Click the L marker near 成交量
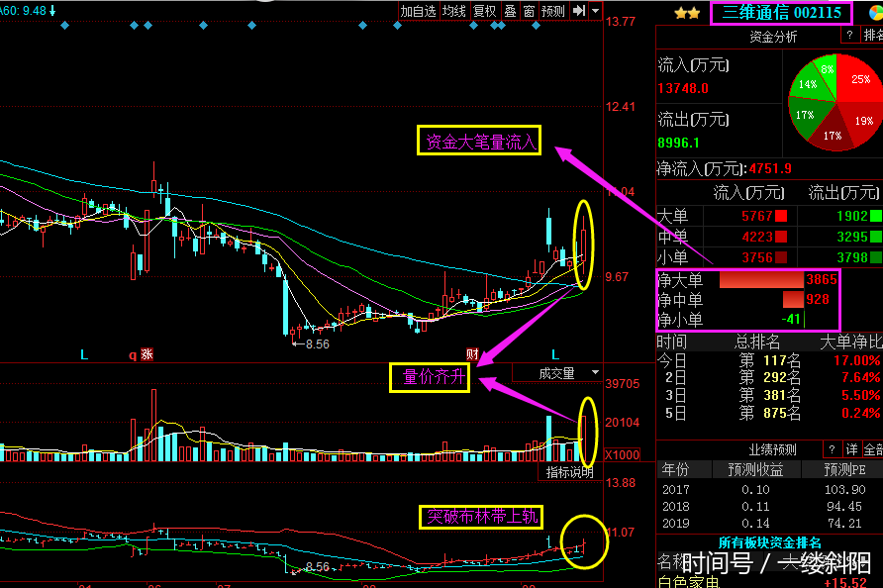The width and height of the screenshot is (883, 588). coord(555,354)
